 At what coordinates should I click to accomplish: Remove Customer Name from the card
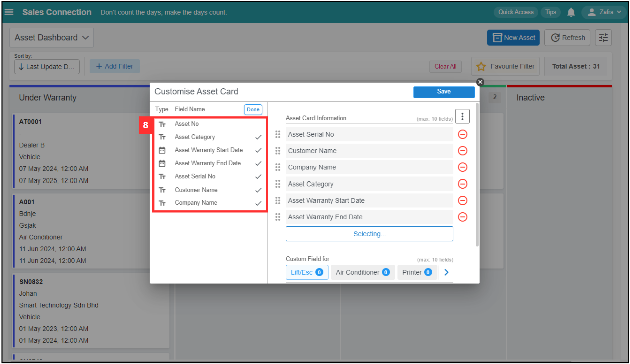pyautogui.click(x=463, y=151)
